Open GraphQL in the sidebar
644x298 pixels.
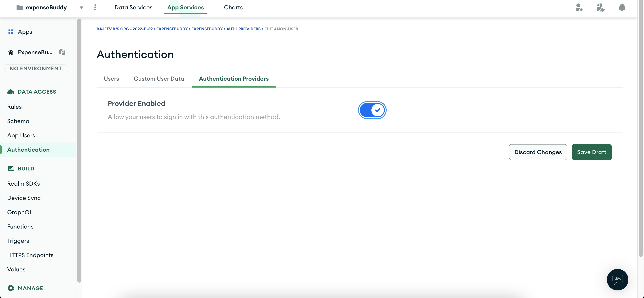pyautogui.click(x=20, y=212)
